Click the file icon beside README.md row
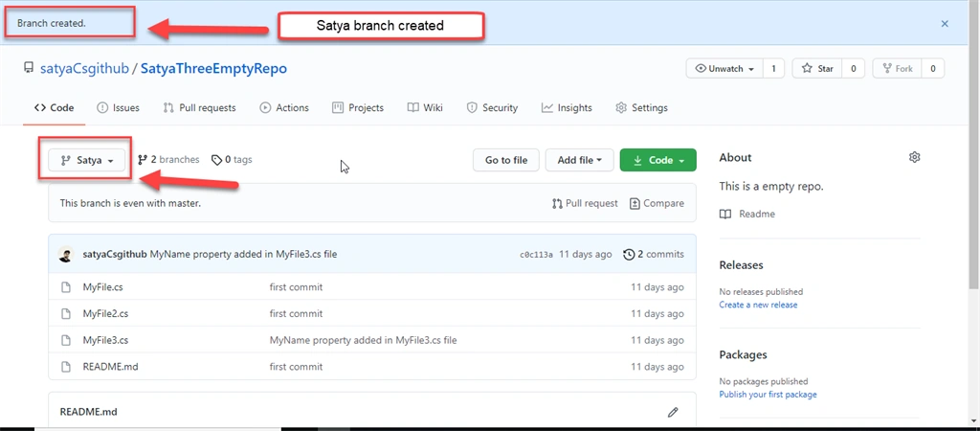 coord(66,367)
